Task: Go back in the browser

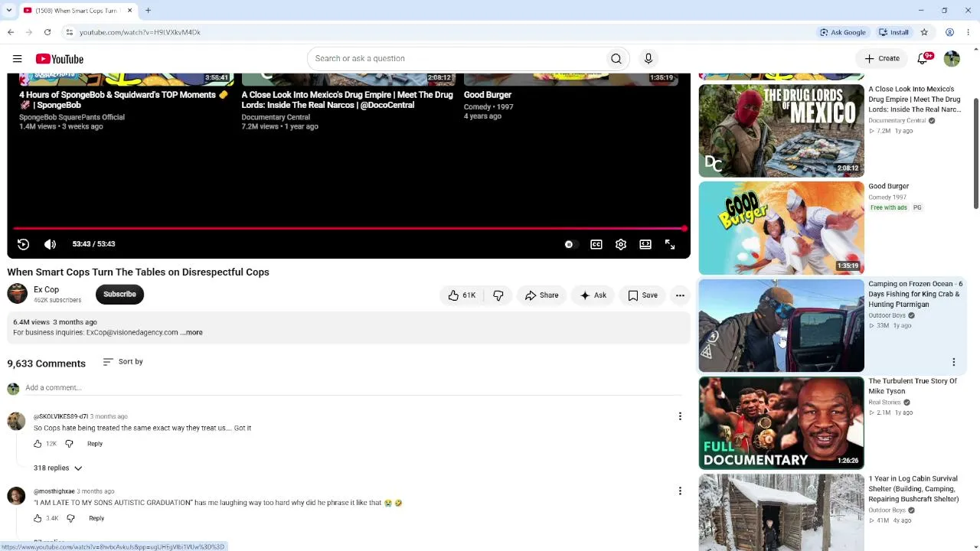Action: [x=11, y=32]
